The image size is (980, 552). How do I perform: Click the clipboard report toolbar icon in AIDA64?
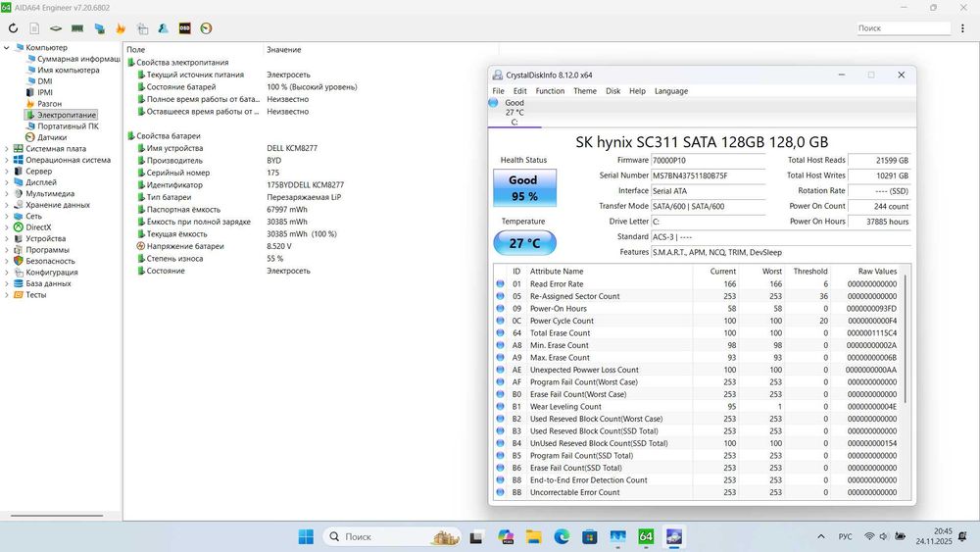click(142, 28)
